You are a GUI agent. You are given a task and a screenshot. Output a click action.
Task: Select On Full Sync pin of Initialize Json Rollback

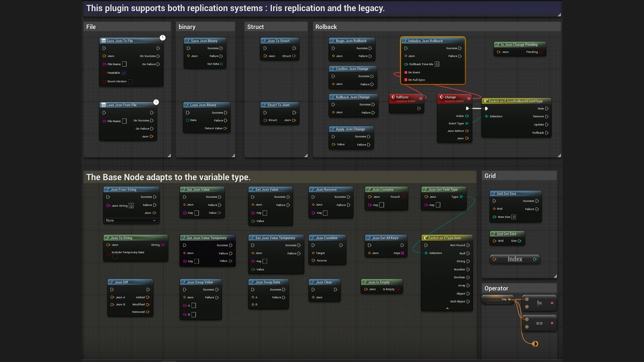[406, 80]
